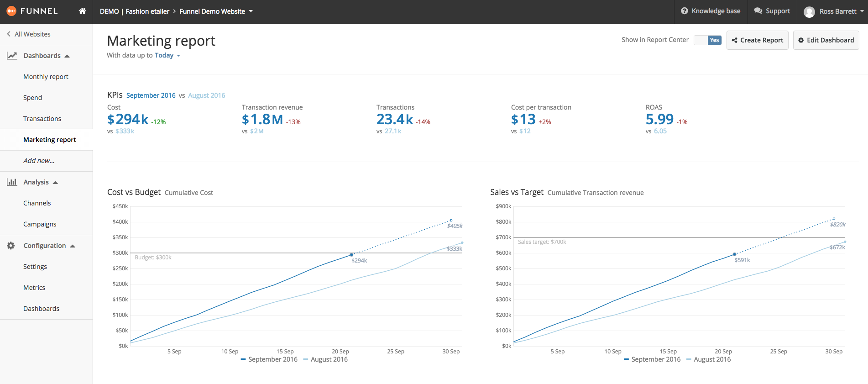Click the Edit Dashboard button
This screenshot has width=868, height=384.
point(826,40)
